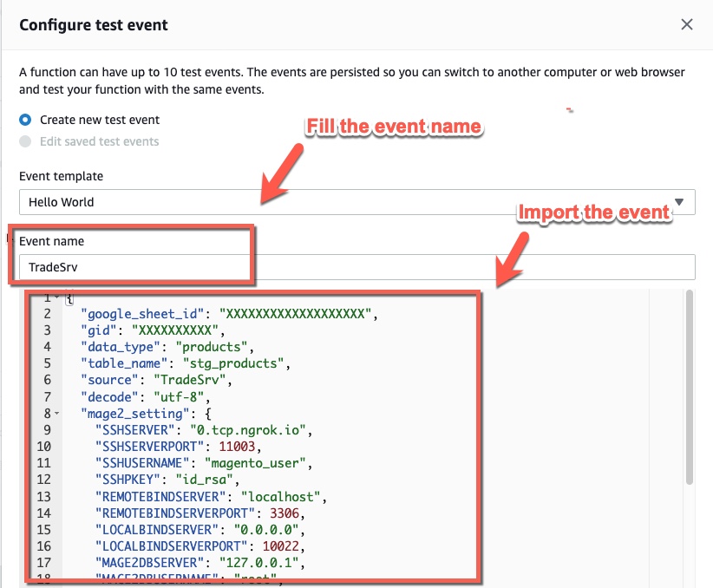Click the "0.0.0.0" value on line 15
Image resolution: width=713 pixels, height=588 pixels.
(266, 529)
